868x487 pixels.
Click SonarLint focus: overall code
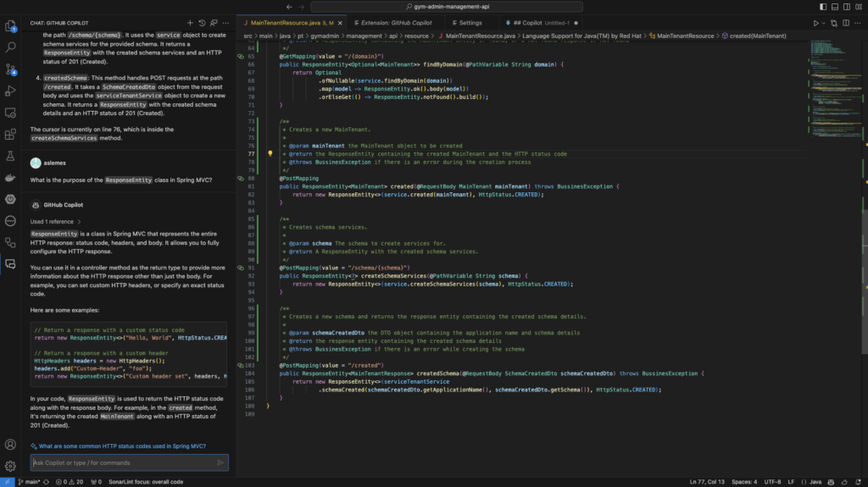point(146,482)
